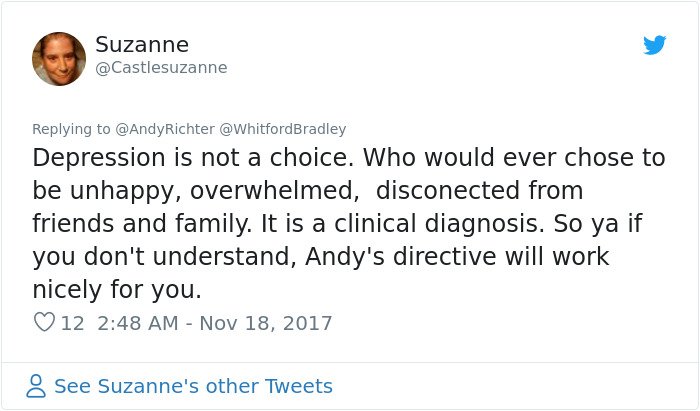Screen dimensions: 700x411
Task: Click the phrase Depression is not a choice
Action: (x=193, y=158)
